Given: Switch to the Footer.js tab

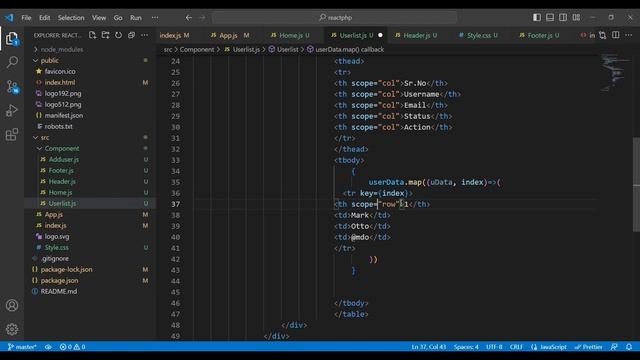Looking at the screenshot, I should 539,36.
